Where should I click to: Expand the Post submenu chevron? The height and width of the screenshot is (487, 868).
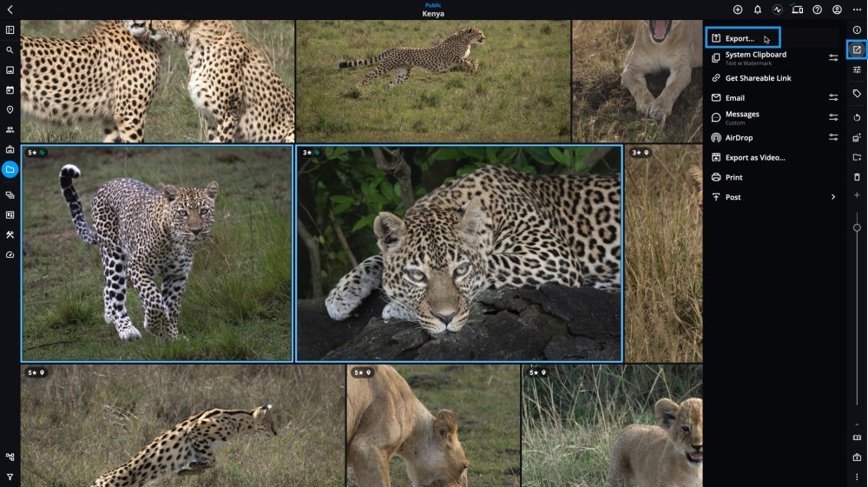833,197
